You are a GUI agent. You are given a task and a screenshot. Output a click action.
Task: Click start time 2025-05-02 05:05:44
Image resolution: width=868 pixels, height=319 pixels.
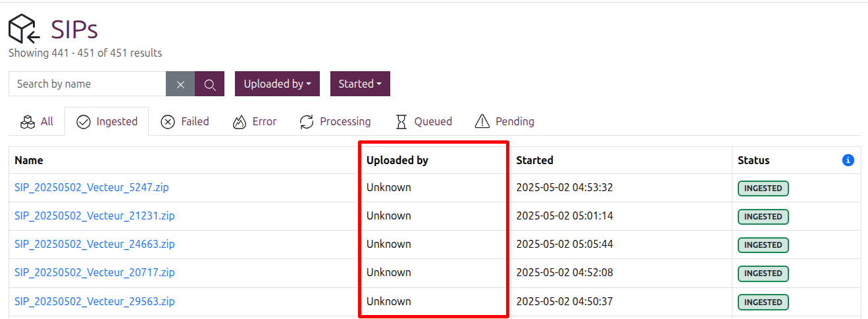(565, 244)
